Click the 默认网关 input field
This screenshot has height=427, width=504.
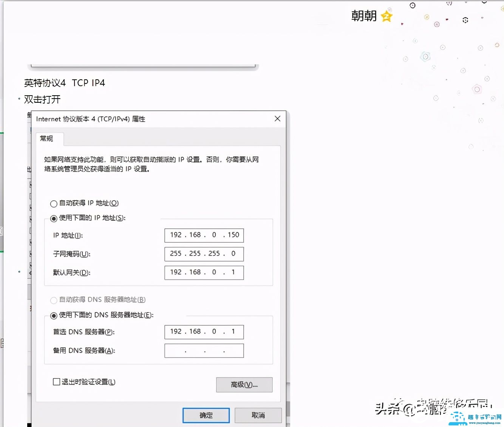204,272
